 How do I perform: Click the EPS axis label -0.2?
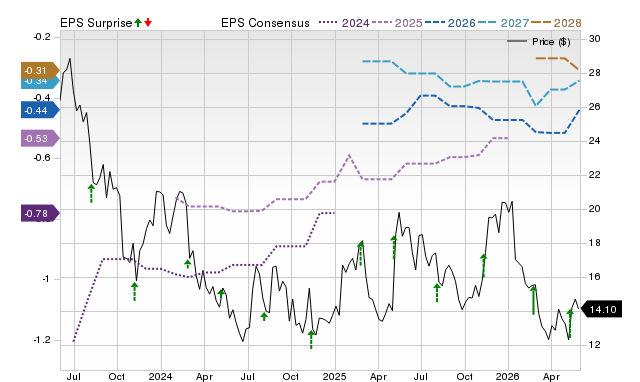[42, 37]
